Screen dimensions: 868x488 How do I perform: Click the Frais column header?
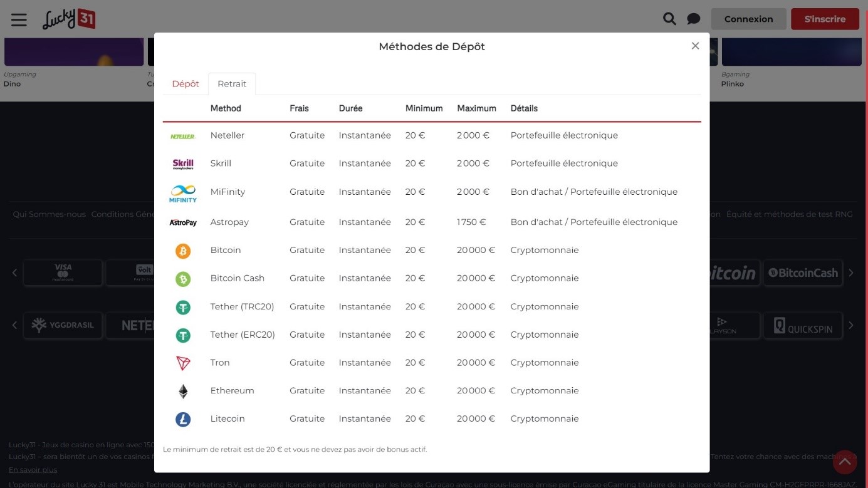coord(299,108)
